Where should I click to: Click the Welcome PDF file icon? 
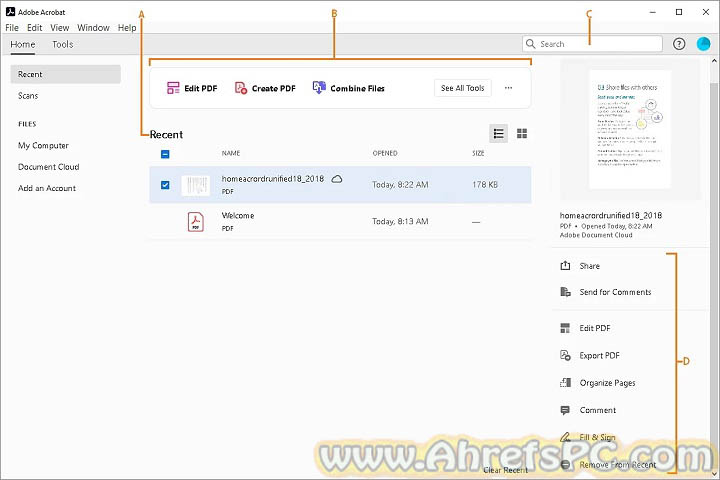196,221
